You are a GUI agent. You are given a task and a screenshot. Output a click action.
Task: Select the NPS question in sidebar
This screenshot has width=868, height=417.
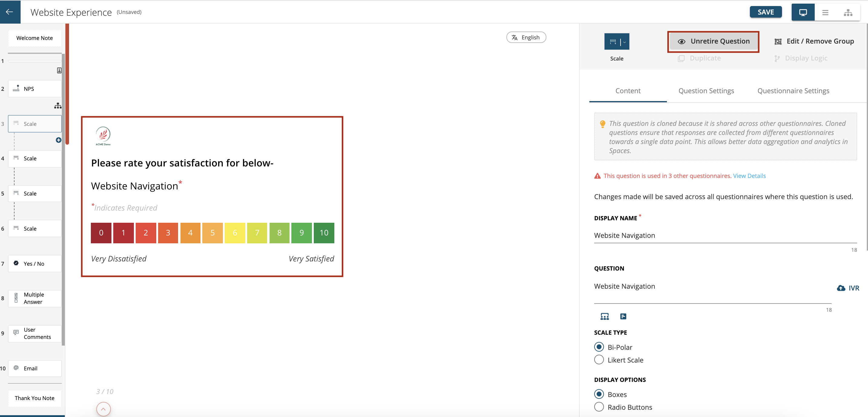pos(35,89)
